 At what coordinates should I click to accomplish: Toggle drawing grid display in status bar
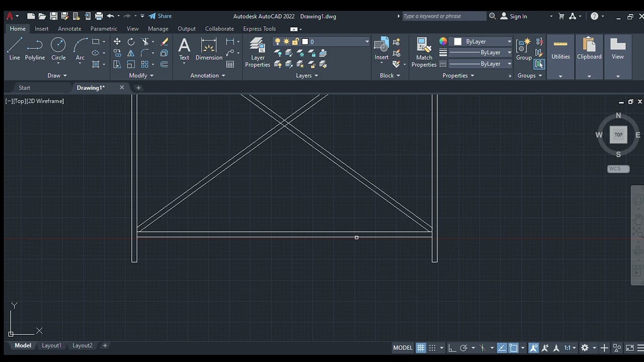tap(421, 348)
